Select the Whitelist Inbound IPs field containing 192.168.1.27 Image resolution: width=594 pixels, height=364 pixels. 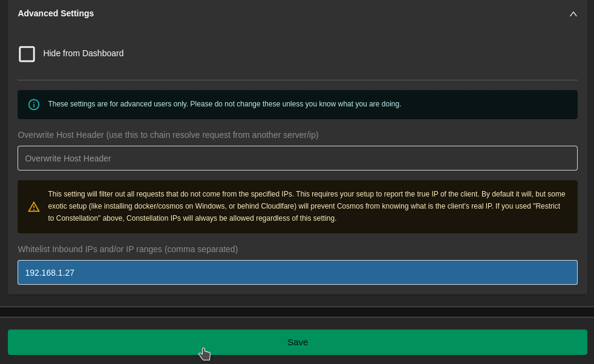[298, 272]
